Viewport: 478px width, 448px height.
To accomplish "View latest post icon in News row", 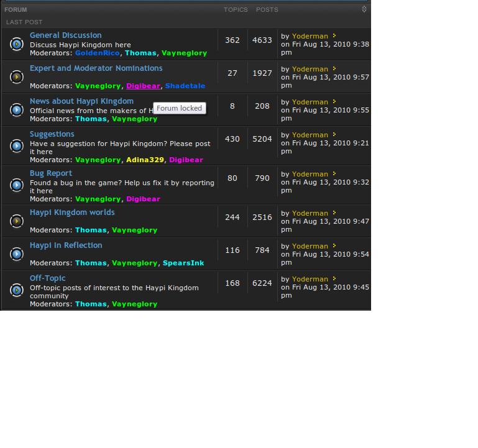I will pos(334,101).
